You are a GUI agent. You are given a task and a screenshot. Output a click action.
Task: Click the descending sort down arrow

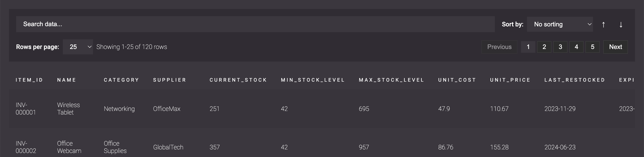(x=621, y=25)
